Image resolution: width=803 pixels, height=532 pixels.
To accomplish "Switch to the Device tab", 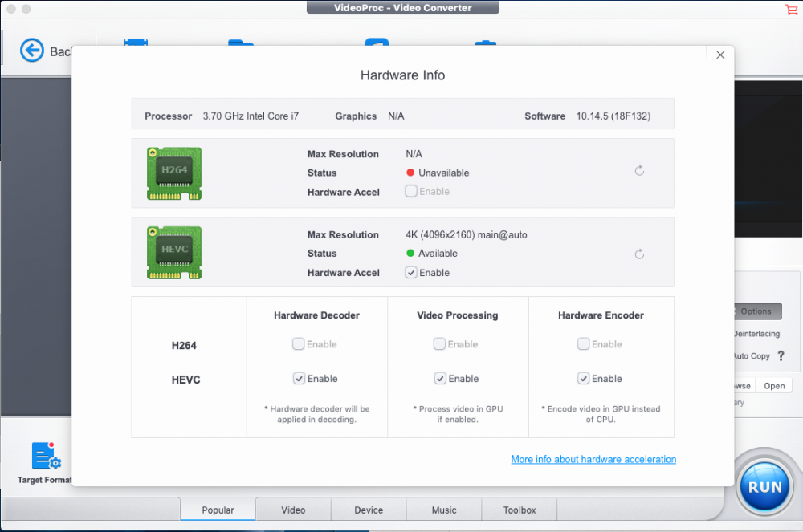I will coord(369,510).
